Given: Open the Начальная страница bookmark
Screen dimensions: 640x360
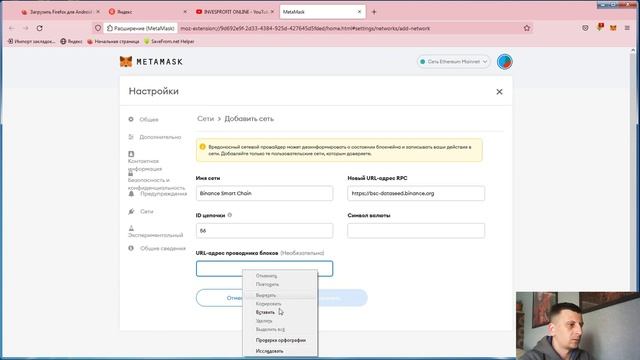Looking at the screenshot, I should click(113, 41).
